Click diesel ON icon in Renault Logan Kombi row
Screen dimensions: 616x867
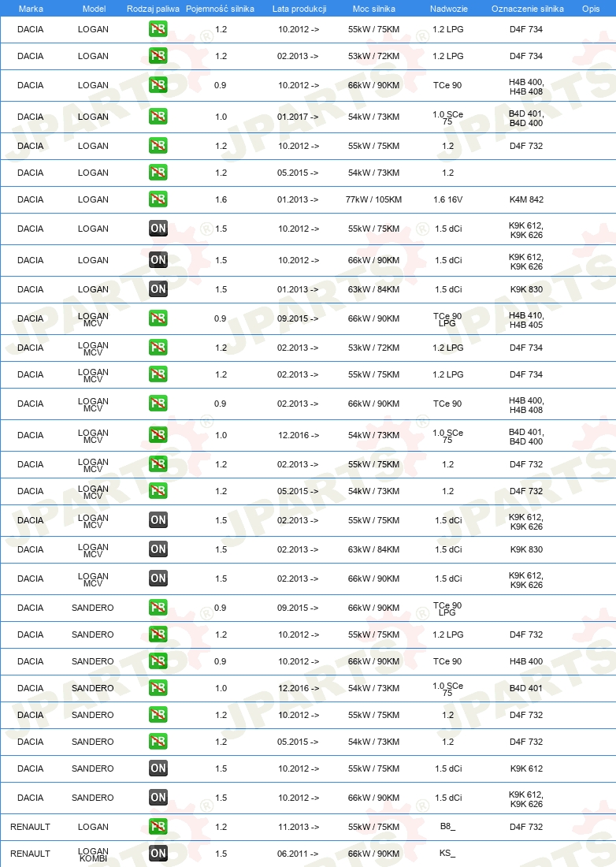pyautogui.click(x=158, y=854)
